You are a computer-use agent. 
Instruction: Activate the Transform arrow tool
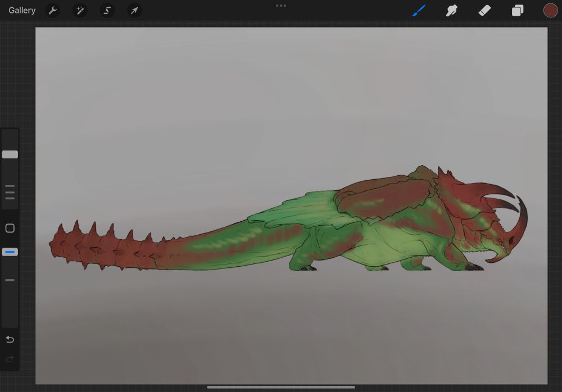pos(134,11)
